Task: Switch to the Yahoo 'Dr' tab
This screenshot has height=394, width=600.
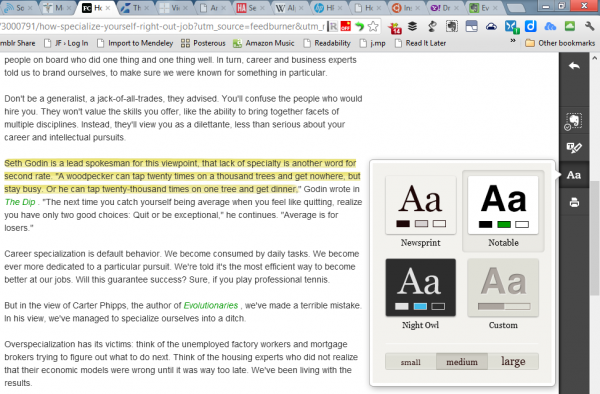Action: point(444,8)
